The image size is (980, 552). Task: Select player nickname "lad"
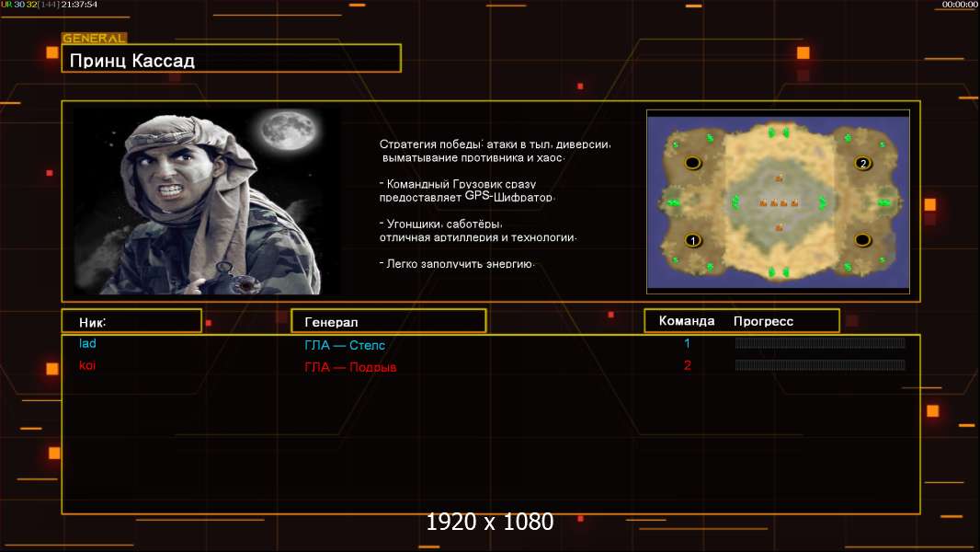pos(87,343)
